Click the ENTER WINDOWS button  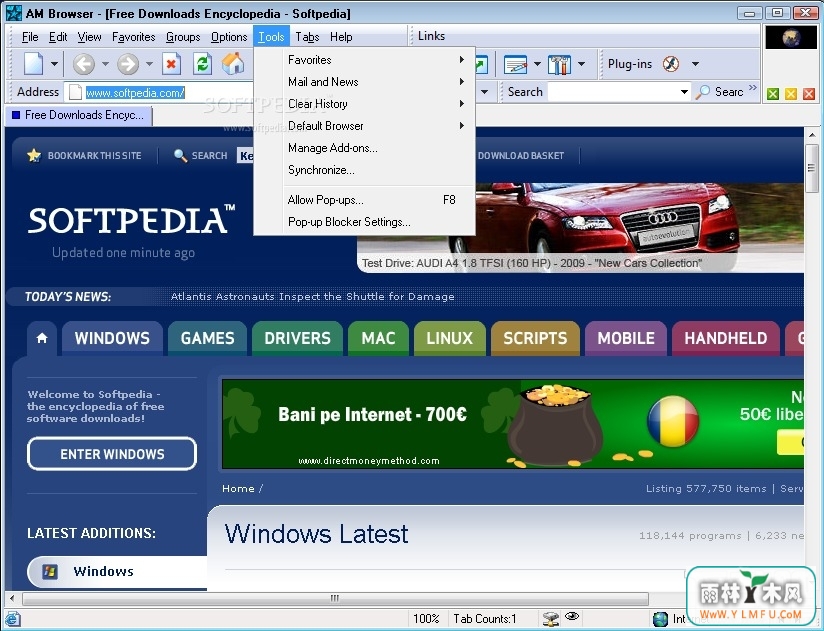(112, 454)
